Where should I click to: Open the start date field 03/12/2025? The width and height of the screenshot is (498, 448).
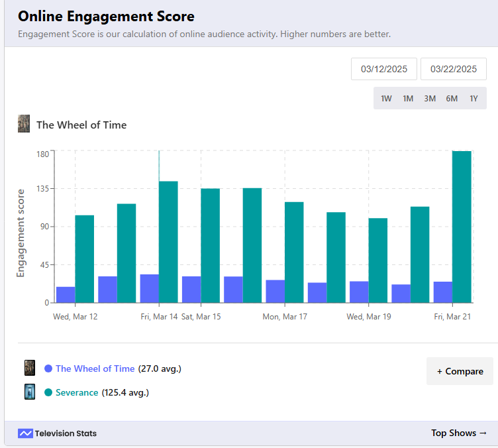tap(384, 69)
